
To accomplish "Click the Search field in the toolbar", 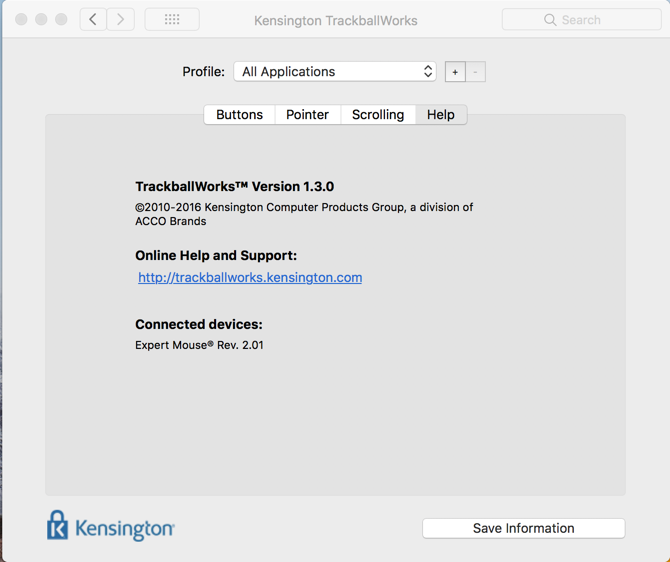I will pyautogui.click(x=582, y=20).
